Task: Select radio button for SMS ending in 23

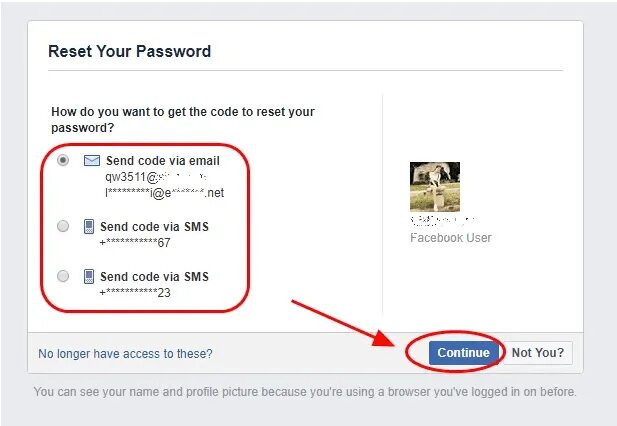Action: click(x=63, y=276)
